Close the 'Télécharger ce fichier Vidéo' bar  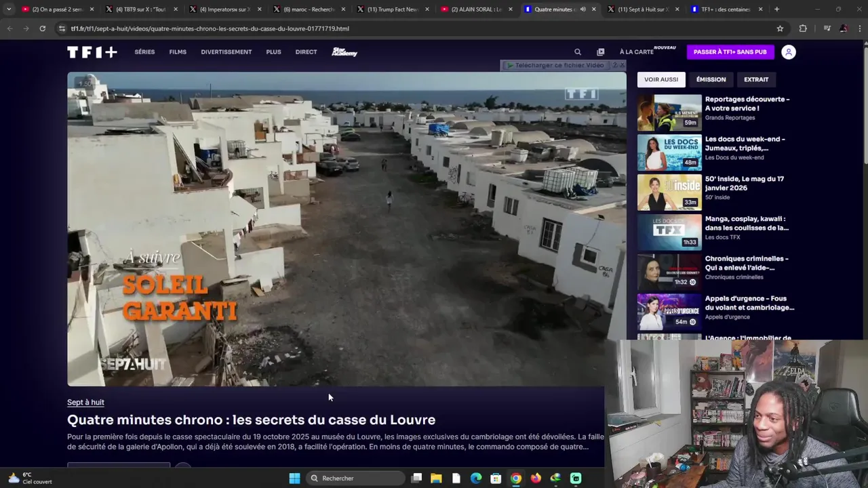pyautogui.click(x=622, y=65)
